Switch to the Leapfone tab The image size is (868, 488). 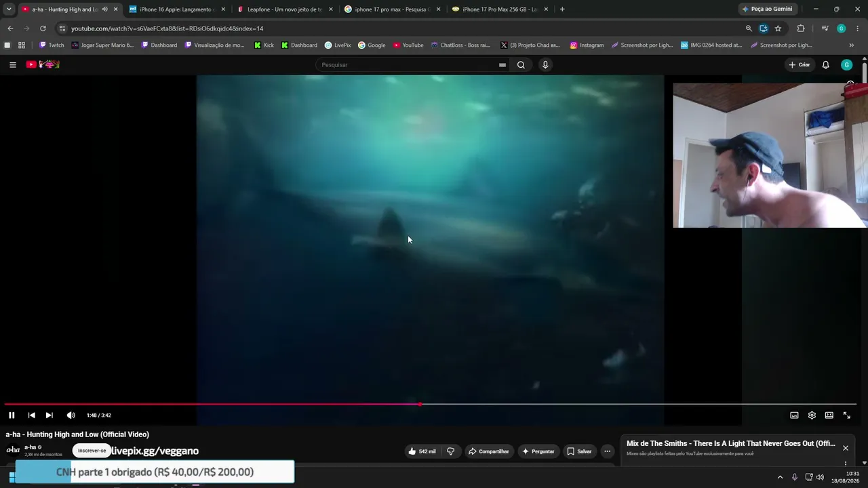pyautogui.click(x=285, y=9)
